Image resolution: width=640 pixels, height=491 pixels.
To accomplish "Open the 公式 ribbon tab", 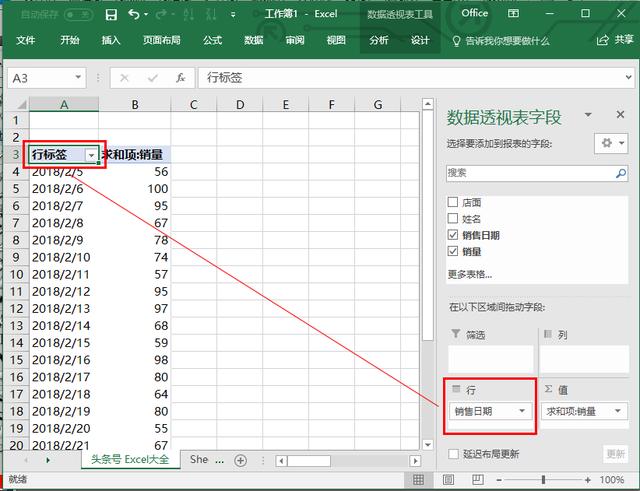I will pos(212,40).
